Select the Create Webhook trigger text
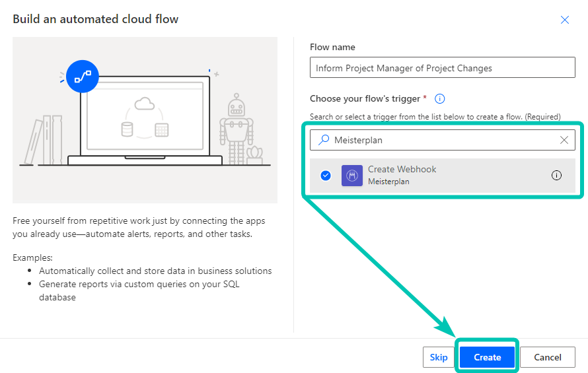 [402, 170]
